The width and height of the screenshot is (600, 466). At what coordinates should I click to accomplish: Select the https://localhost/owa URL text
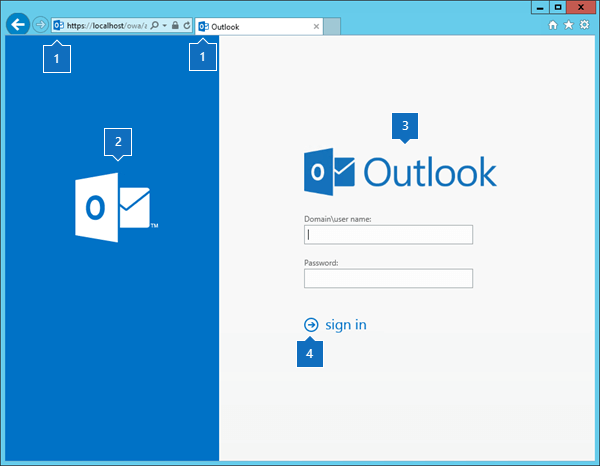pyautogui.click(x=107, y=26)
